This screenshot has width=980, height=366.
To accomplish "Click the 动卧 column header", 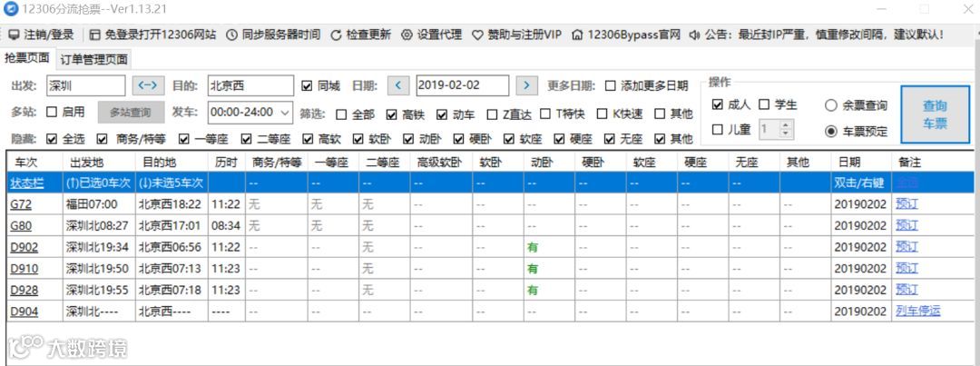I will tap(549, 162).
